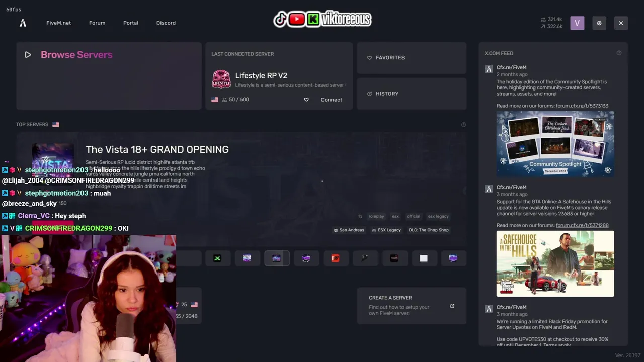Open the History panel
This screenshot has width=644, height=362.
[412, 94]
